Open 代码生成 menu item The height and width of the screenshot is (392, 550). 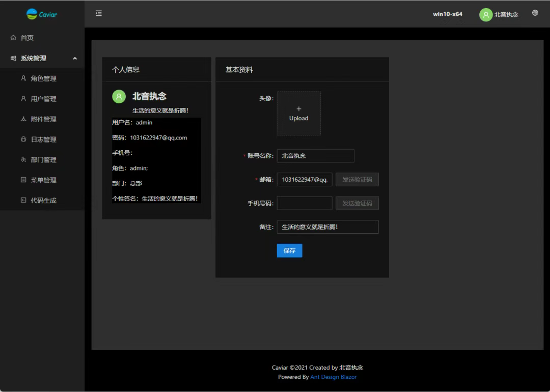click(x=42, y=201)
